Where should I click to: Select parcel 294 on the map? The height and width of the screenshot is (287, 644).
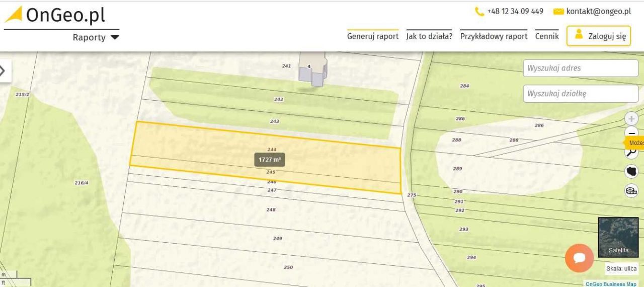[471, 257]
